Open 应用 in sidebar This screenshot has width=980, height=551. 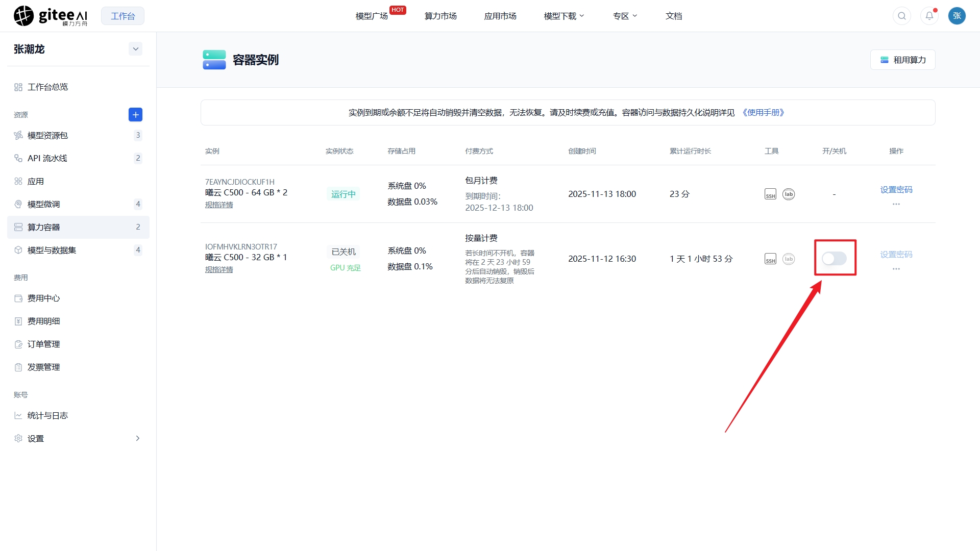tap(78, 182)
